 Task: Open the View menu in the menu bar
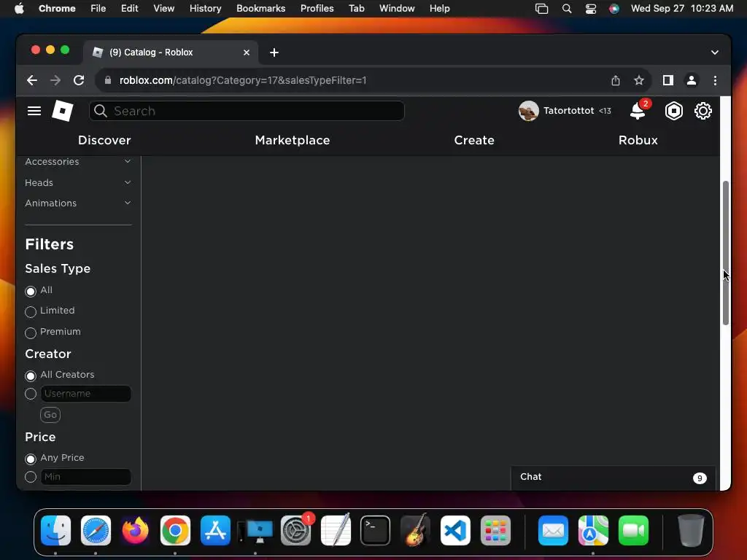click(163, 9)
